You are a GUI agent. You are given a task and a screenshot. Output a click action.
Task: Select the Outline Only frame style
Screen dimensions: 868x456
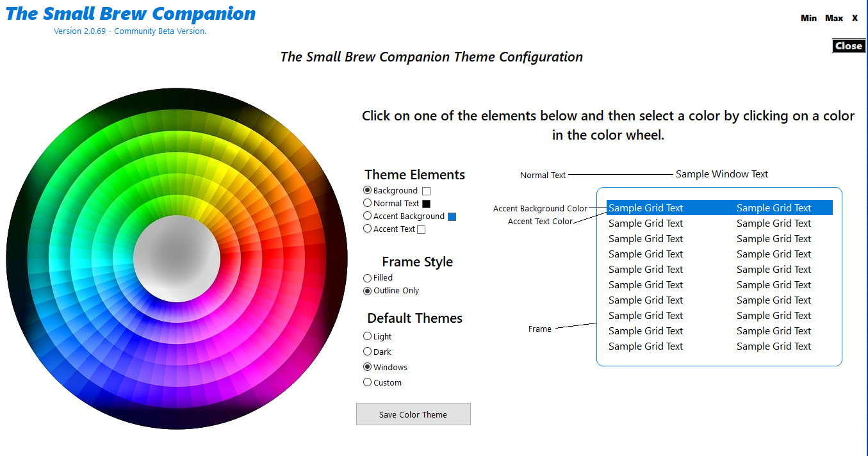point(367,290)
